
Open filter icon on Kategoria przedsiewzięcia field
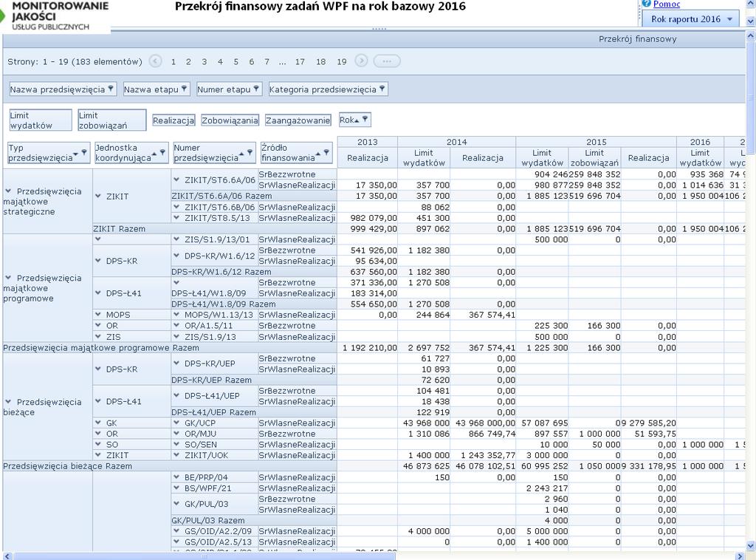click(x=382, y=89)
